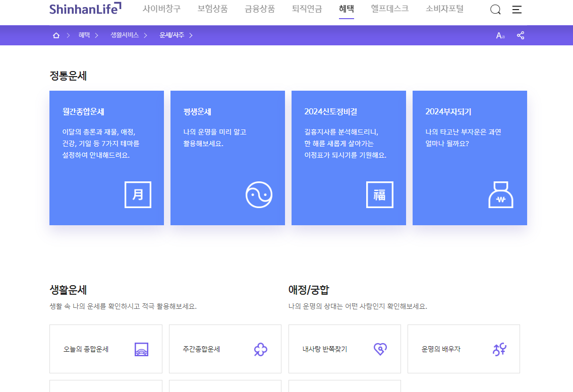Open the 퇴직연금 menu
The height and width of the screenshot is (392, 573).
307,9
